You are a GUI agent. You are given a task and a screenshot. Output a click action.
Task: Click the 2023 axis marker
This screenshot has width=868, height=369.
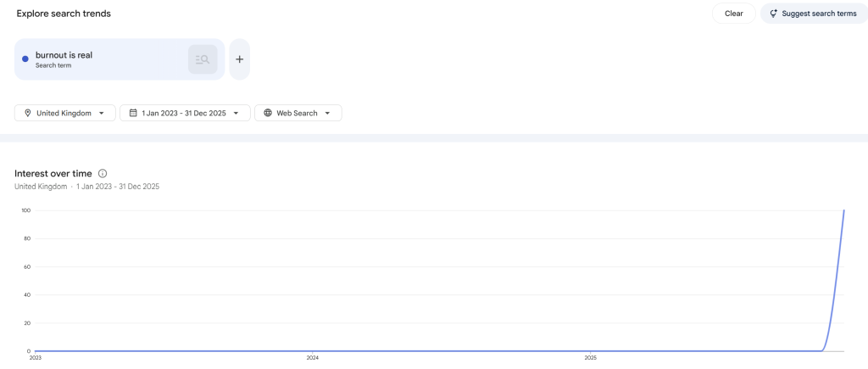pos(36,358)
